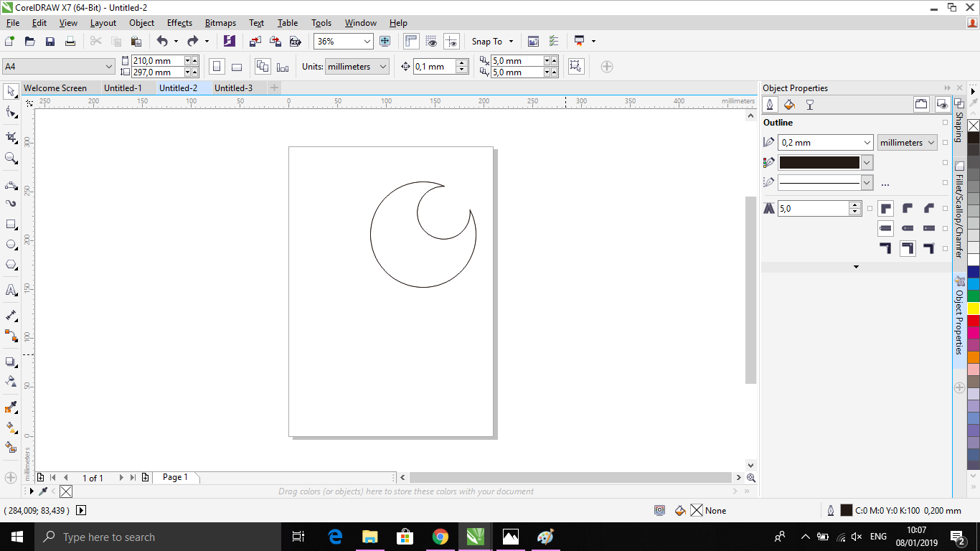Open line style settings ellipsis button
Screen dimensions: 980x551
click(x=885, y=183)
